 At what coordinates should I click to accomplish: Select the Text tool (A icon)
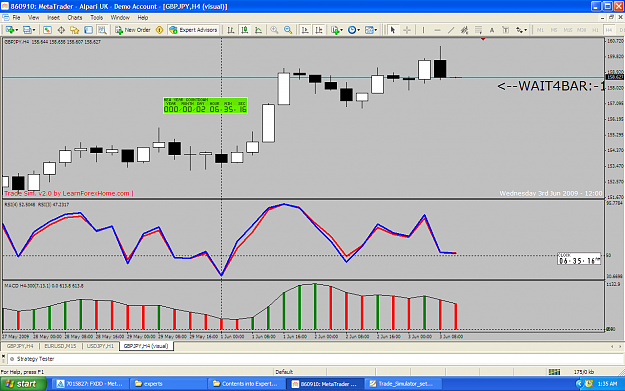pos(492,30)
